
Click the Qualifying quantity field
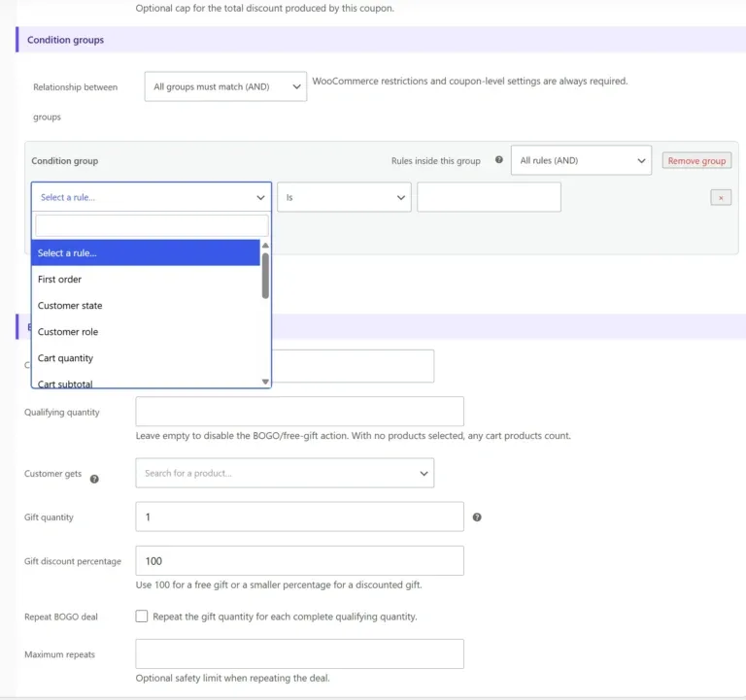click(300, 412)
